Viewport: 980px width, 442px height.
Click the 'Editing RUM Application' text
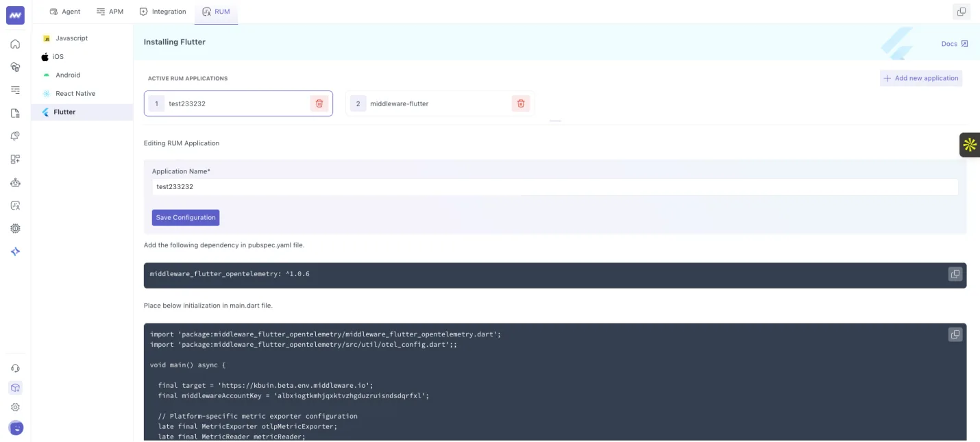[x=182, y=143]
